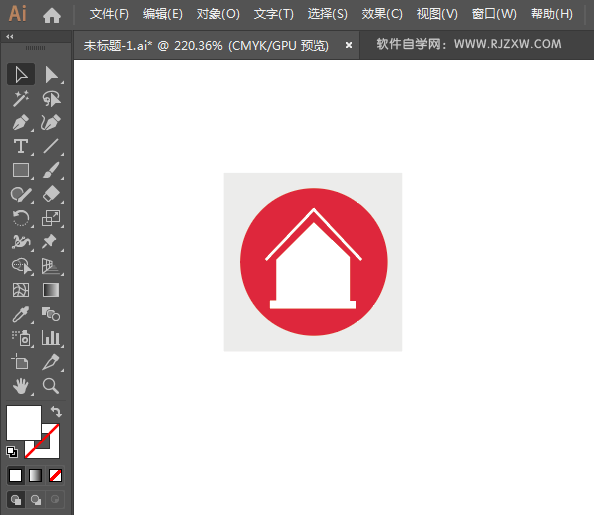Select the Rotate tool
Screen dimensions: 594x515
coord(21,218)
